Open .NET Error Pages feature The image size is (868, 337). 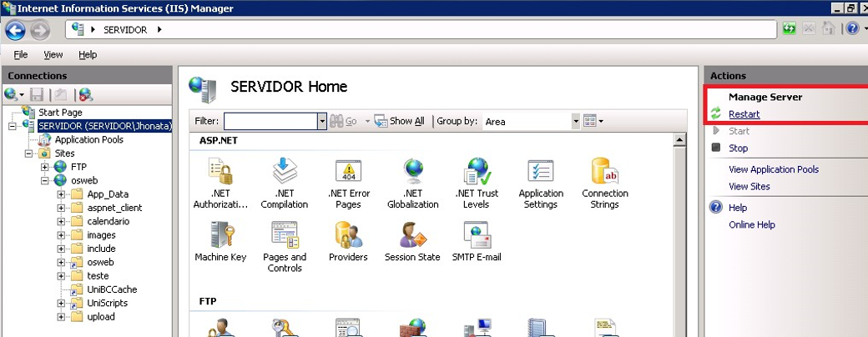(x=348, y=172)
